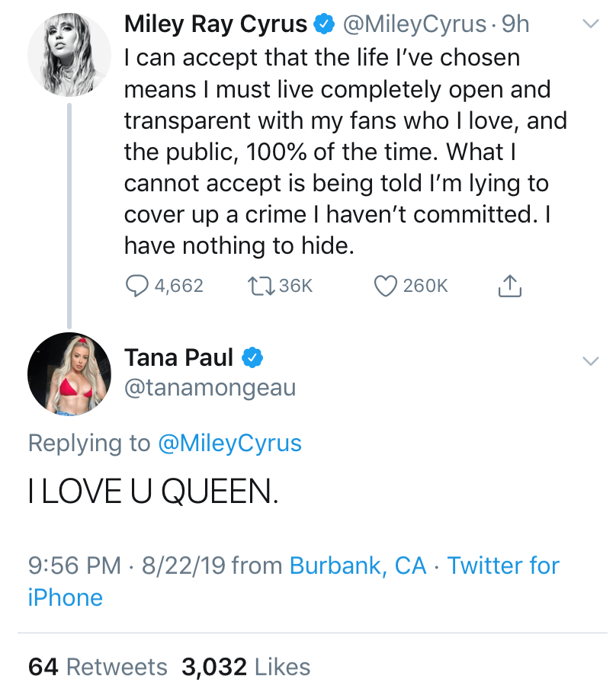This screenshot has width=616, height=692.
Task: Click Tana Paul verified badge
Action: tap(252, 357)
